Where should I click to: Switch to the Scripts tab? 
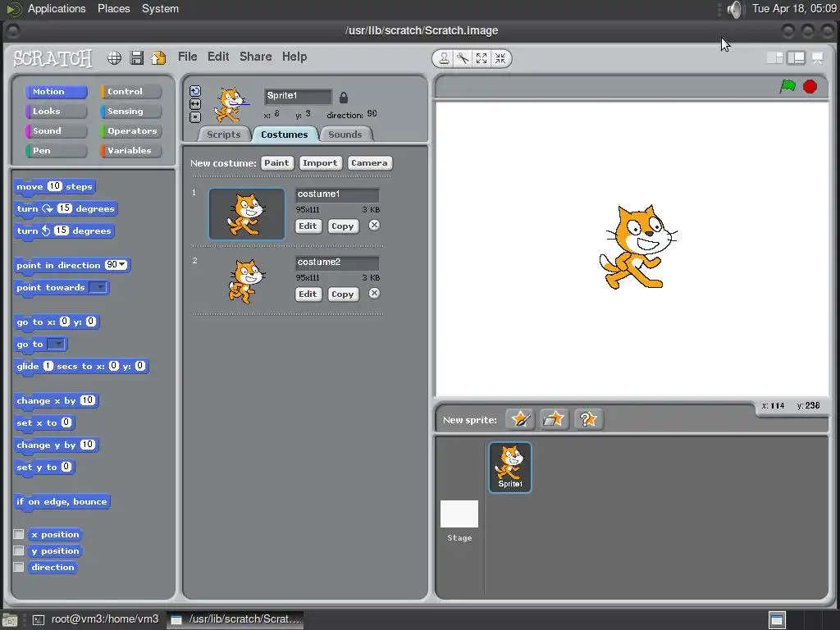(224, 135)
